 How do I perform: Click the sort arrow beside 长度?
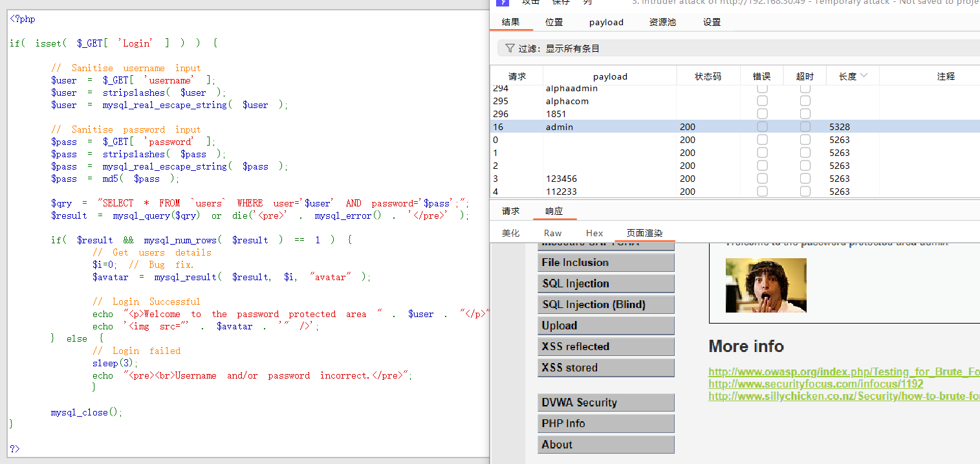tap(864, 76)
